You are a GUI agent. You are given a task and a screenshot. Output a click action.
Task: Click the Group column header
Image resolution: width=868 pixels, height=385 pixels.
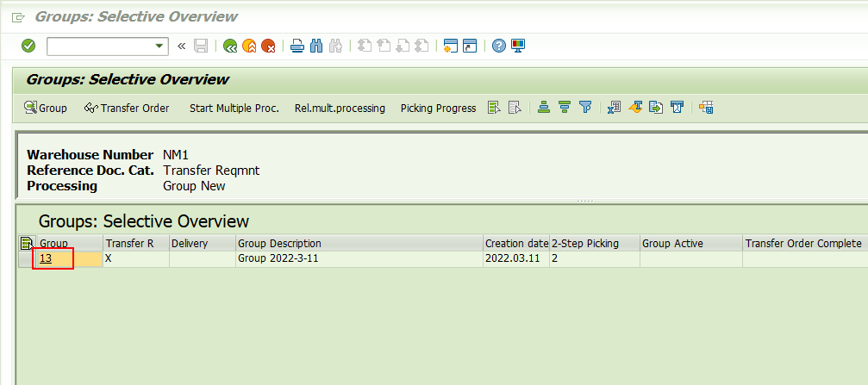tap(71, 244)
